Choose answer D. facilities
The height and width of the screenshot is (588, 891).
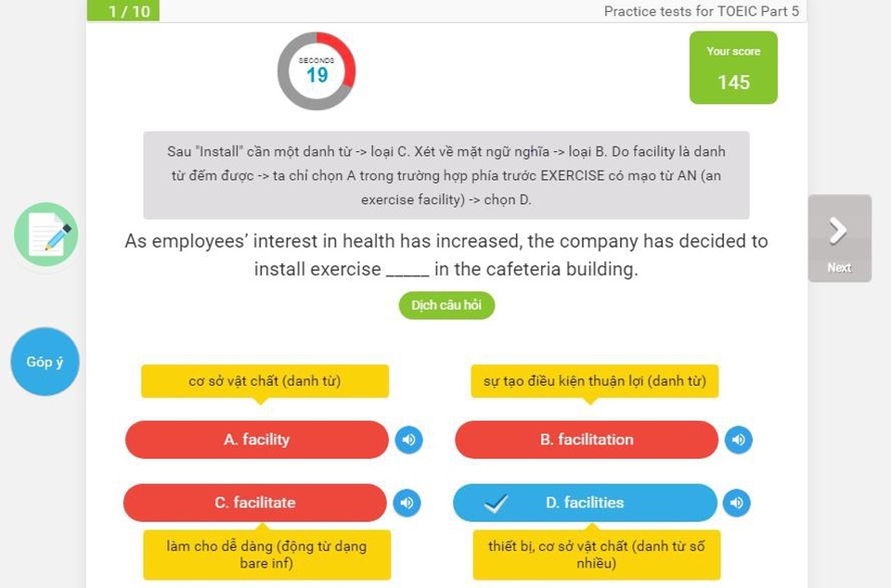pos(585,503)
